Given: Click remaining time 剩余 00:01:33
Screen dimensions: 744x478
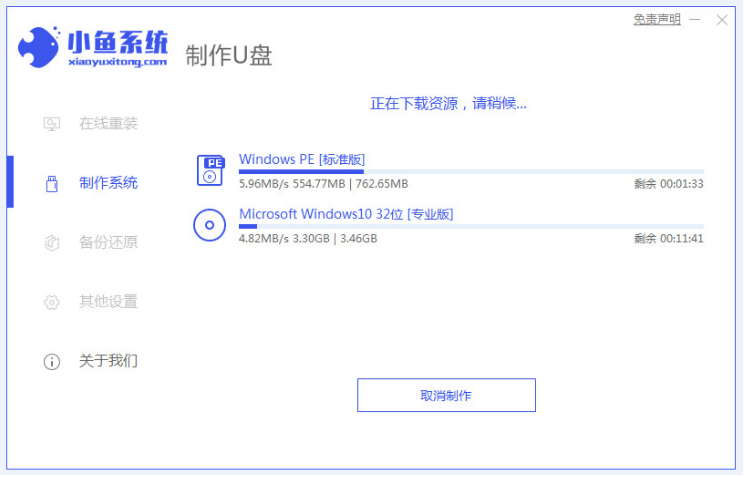Looking at the screenshot, I should tap(669, 184).
